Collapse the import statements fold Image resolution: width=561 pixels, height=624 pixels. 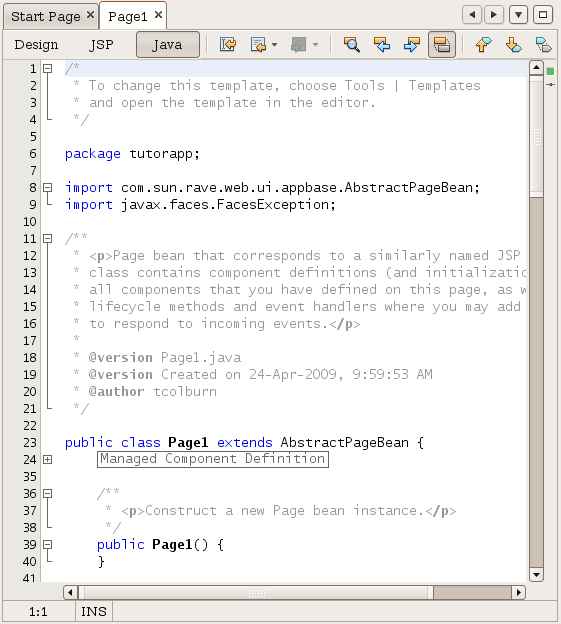[47, 187]
